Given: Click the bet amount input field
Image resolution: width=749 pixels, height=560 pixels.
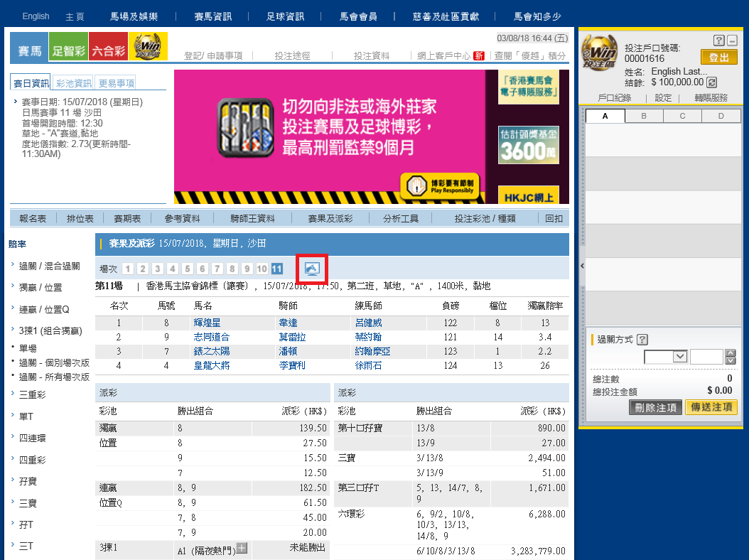Looking at the screenshot, I should tap(706, 357).
